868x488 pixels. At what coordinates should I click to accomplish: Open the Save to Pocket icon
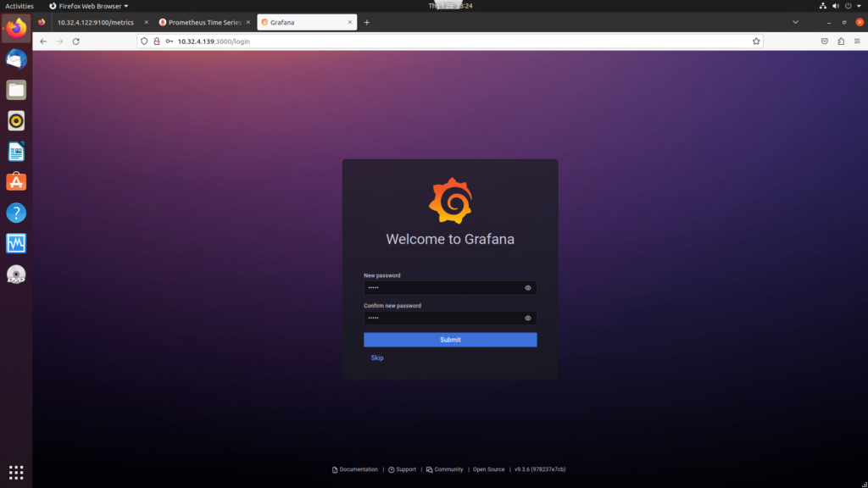click(x=825, y=42)
